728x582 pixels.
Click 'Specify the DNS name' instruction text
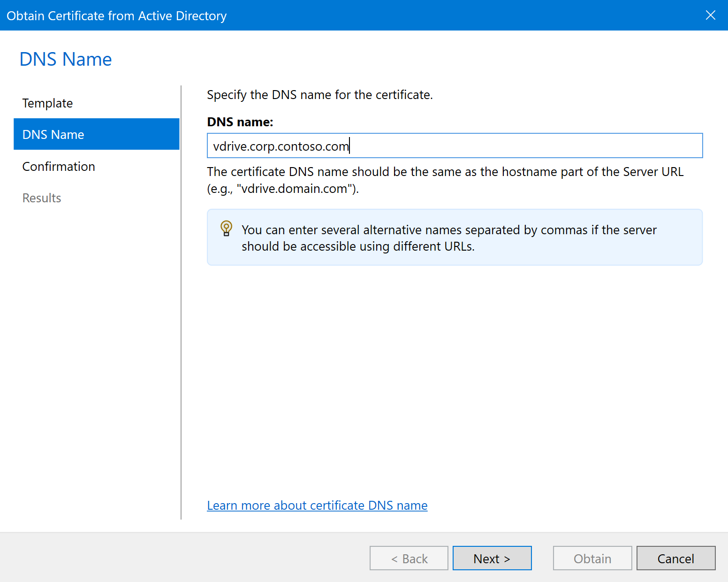coord(319,95)
